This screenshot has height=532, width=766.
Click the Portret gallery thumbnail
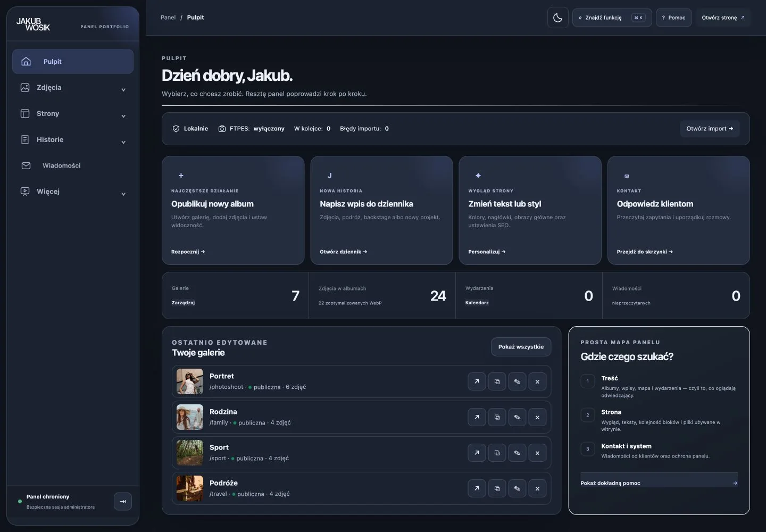pyautogui.click(x=190, y=381)
